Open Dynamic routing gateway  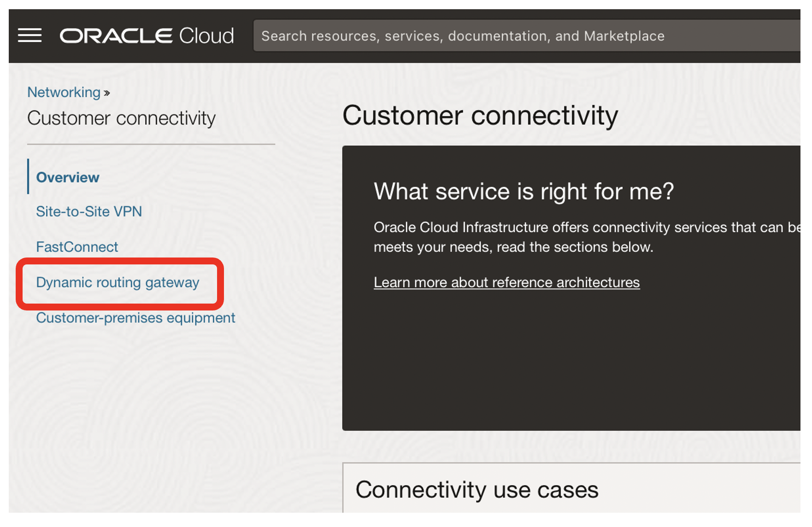coord(118,282)
